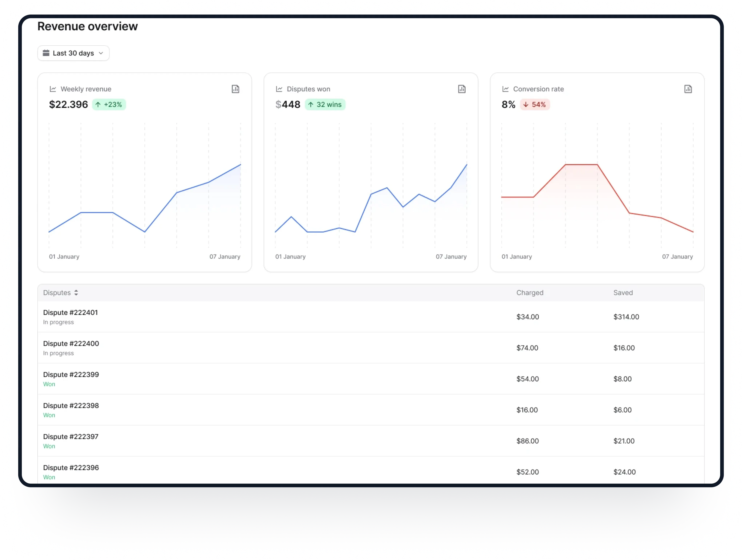
Task: Click the $21.00 saved amount
Action: point(624,441)
